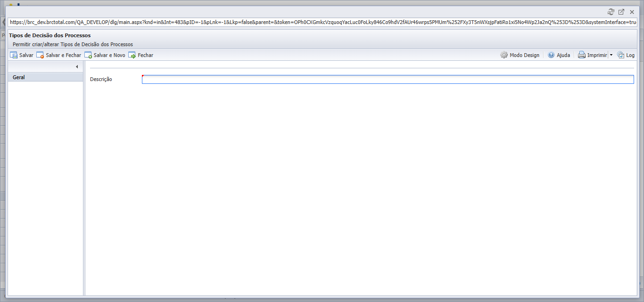This screenshot has height=302, width=644.
Task: Select the Geral tab in sidebar
Action: (46, 77)
